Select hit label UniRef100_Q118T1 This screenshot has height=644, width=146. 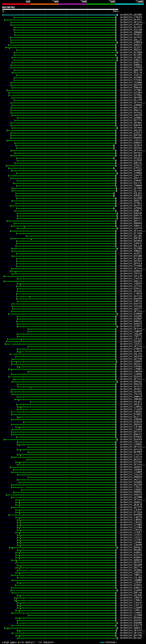point(131,48)
